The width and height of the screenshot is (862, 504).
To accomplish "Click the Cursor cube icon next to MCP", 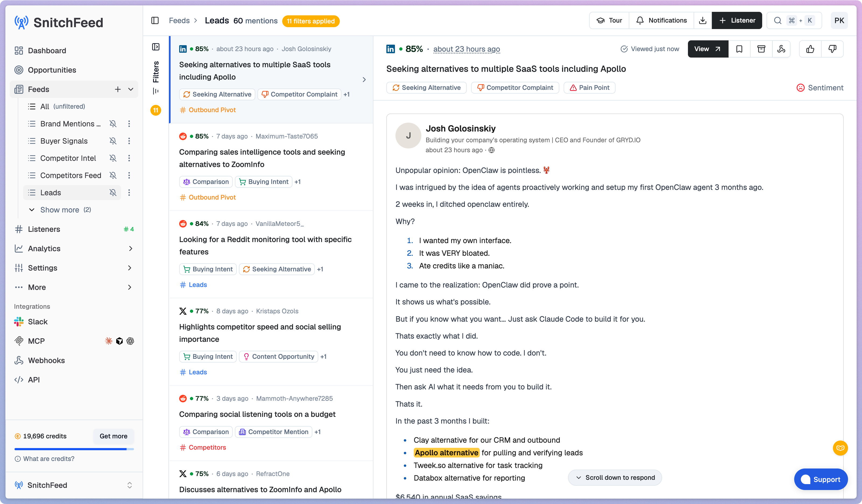I will (x=119, y=341).
